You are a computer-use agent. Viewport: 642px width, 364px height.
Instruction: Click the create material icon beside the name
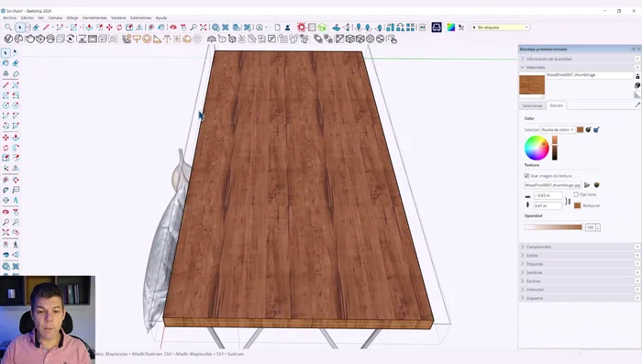click(x=637, y=85)
